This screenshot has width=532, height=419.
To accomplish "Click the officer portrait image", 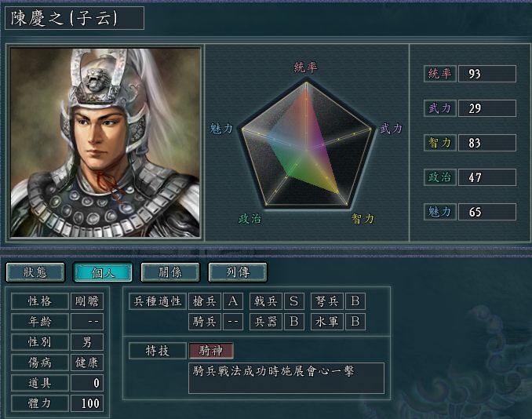I will point(105,143).
